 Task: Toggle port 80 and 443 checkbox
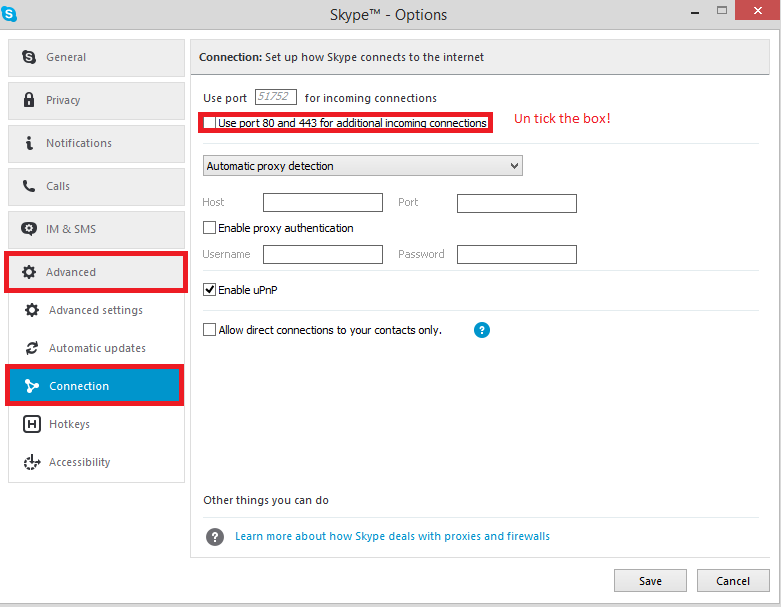pos(210,122)
